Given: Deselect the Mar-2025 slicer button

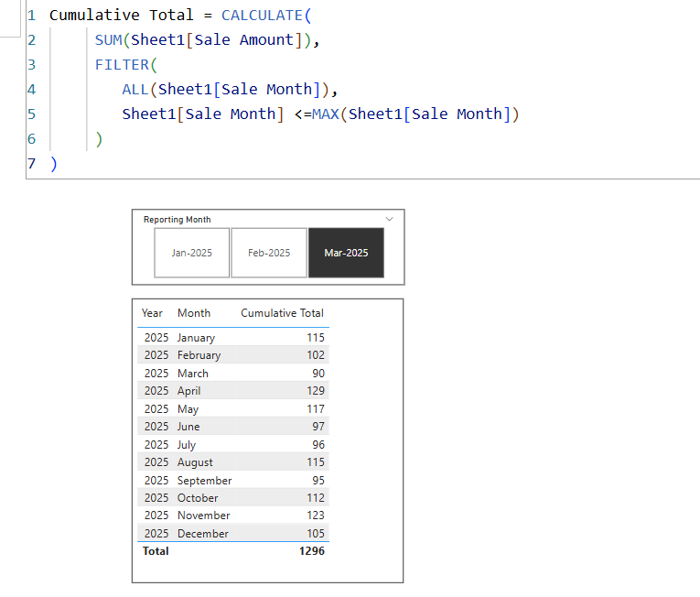Looking at the screenshot, I should (346, 253).
